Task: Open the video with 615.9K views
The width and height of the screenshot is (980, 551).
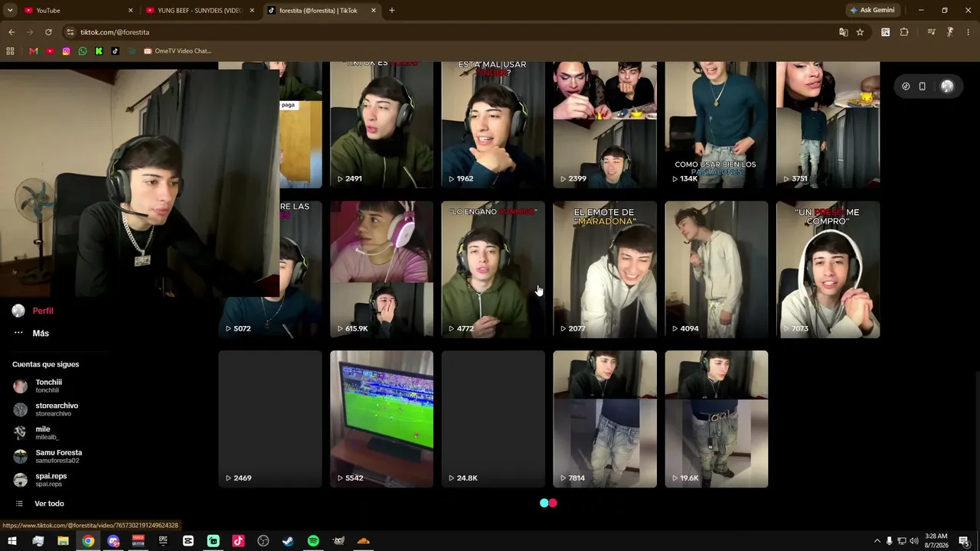Action: 381,269
